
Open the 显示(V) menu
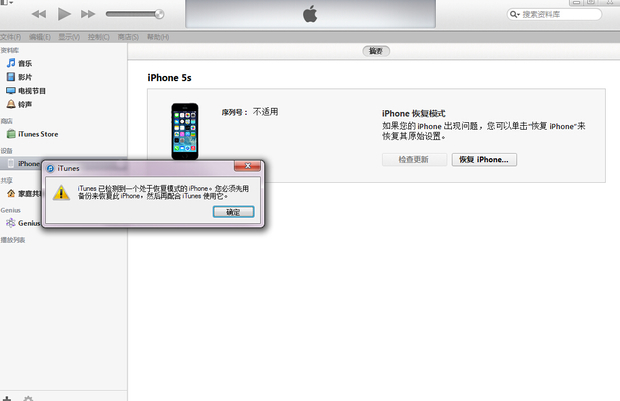[x=69, y=37]
